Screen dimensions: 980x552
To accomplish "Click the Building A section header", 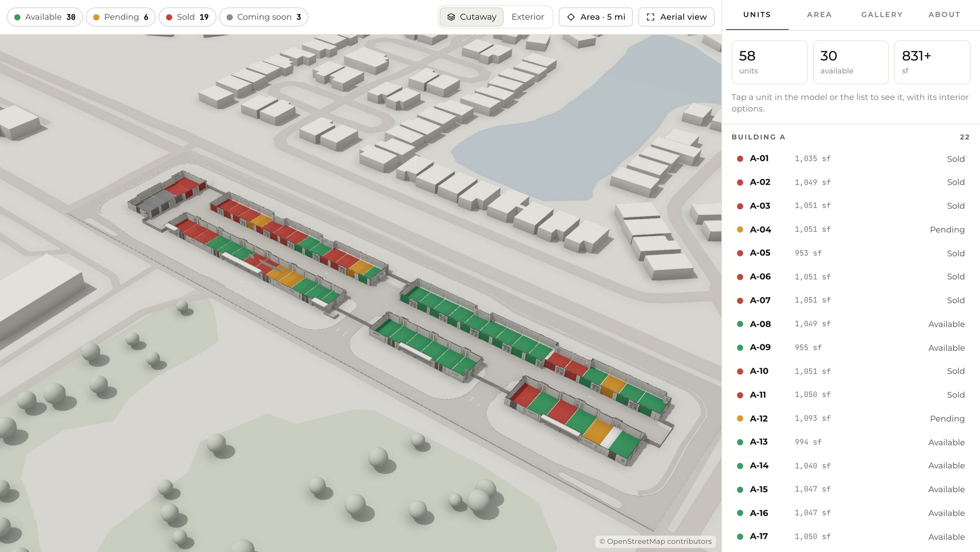I will point(851,137).
